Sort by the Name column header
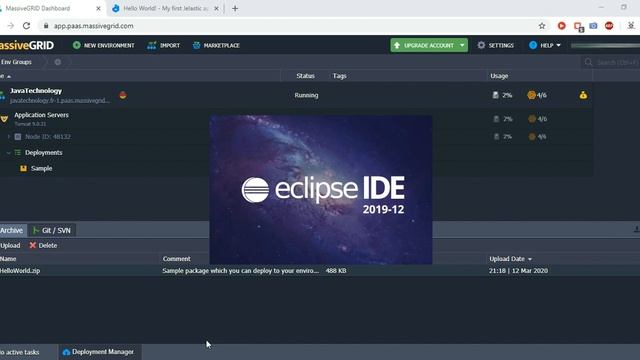The width and height of the screenshot is (640, 360). click(8, 259)
